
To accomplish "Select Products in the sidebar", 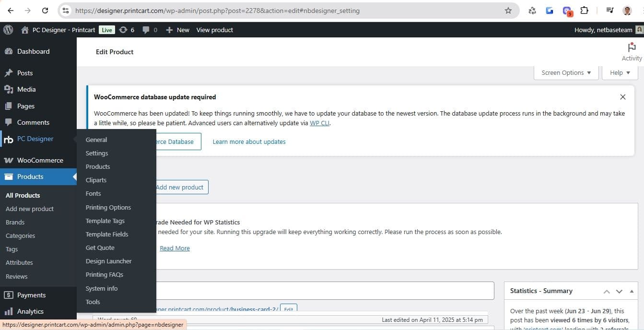I will [x=38, y=177].
